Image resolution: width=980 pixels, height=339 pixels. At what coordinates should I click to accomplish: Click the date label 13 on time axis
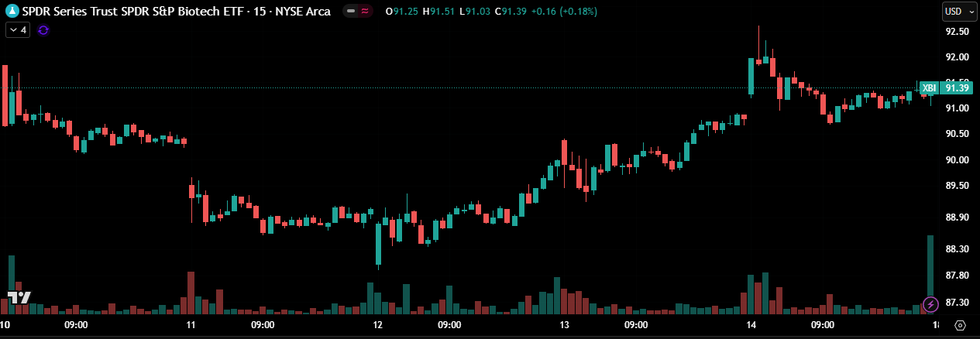[x=565, y=325]
